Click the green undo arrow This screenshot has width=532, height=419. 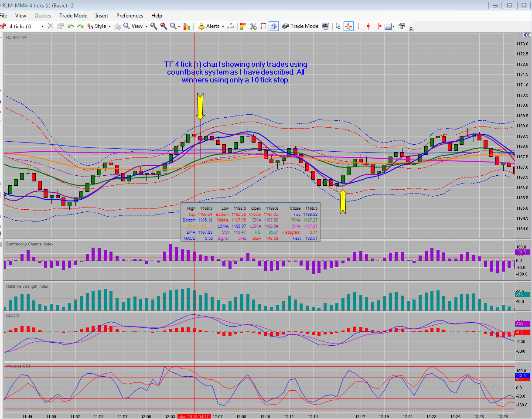pos(71,26)
